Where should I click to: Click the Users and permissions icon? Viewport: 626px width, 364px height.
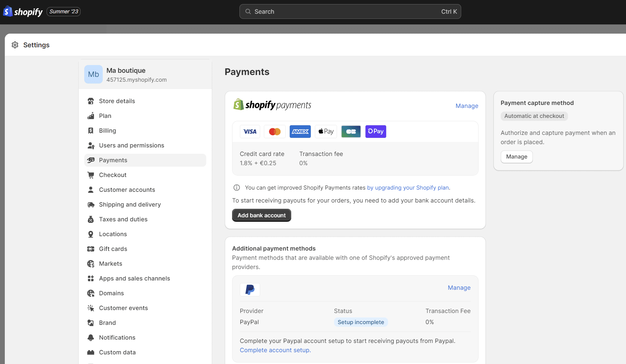coord(91,145)
